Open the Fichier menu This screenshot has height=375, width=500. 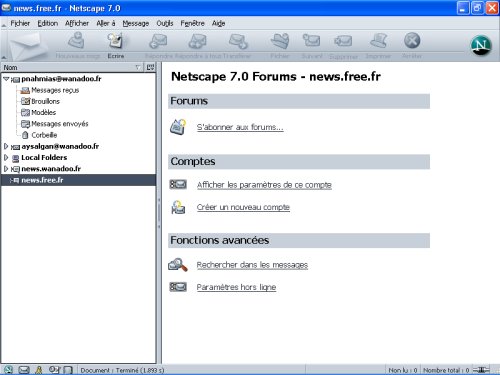[x=20, y=23]
